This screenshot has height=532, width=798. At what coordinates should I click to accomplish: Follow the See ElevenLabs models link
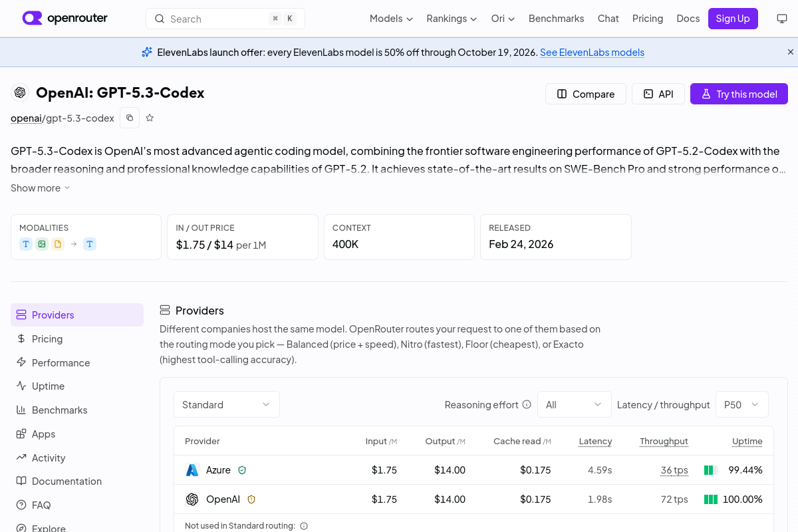point(592,53)
